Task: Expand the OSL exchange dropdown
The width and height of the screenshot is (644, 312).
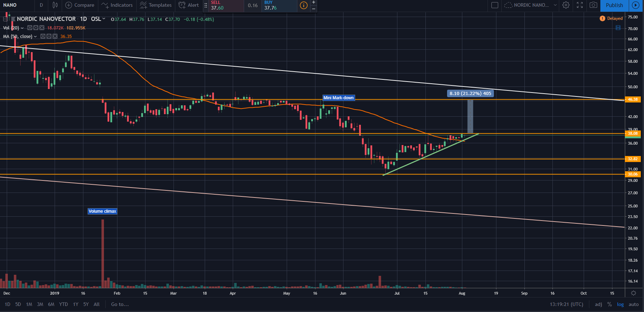Action: pyautogui.click(x=104, y=19)
